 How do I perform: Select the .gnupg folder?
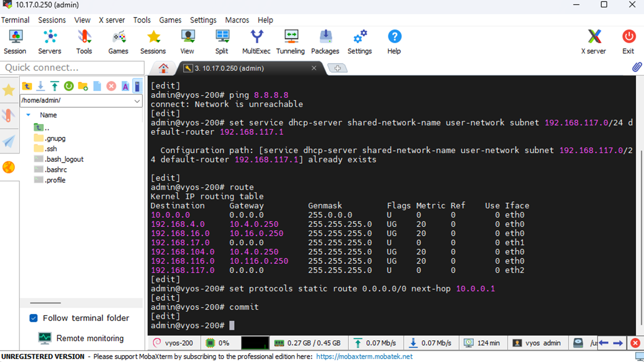pyautogui.click(x=50, y=139)
